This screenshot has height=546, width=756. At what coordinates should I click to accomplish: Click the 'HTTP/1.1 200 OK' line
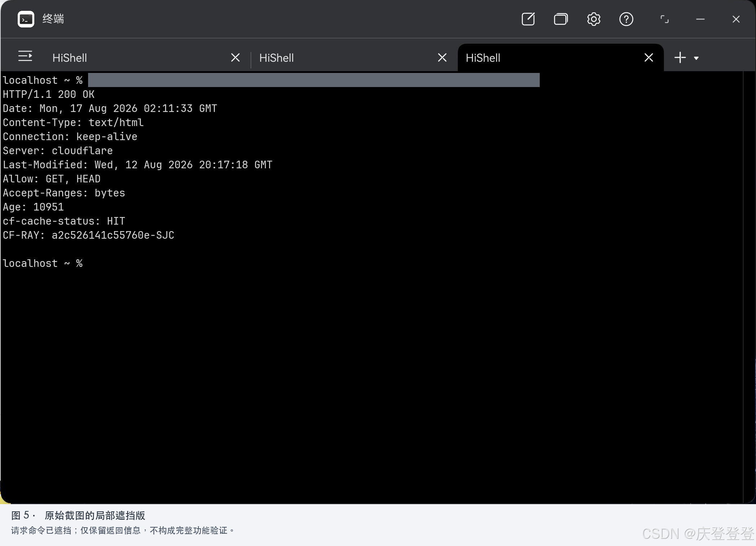49,94
